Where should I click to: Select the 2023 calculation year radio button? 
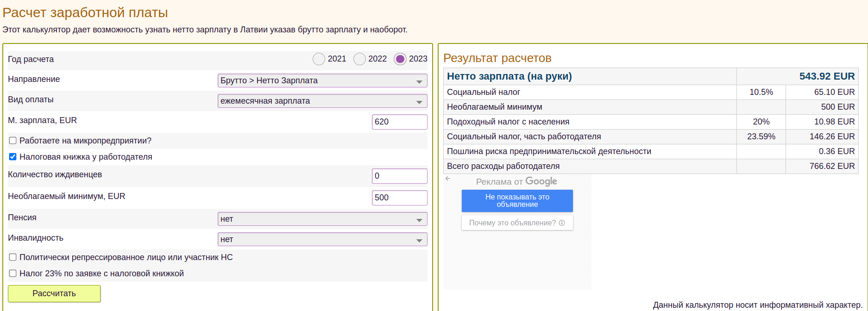point(400,59)
